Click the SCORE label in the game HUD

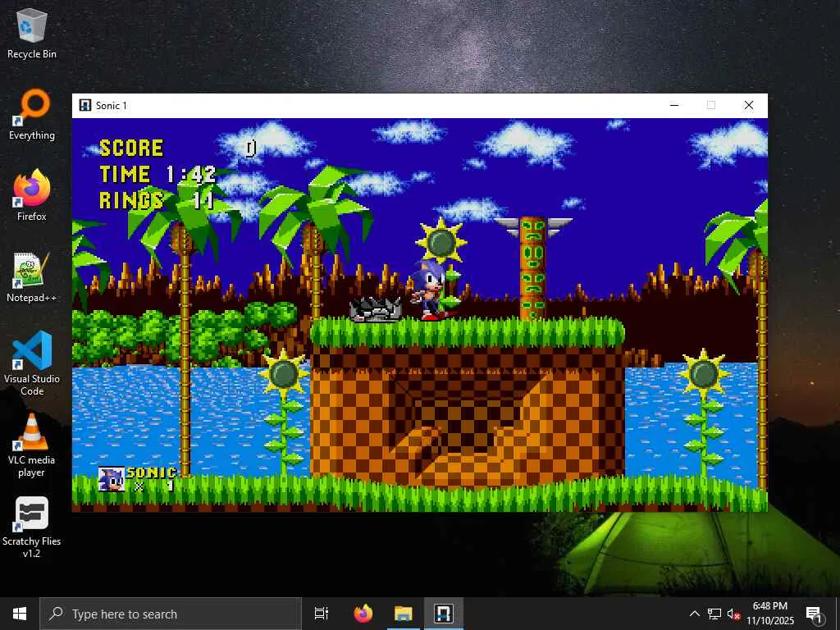[131, 148]
